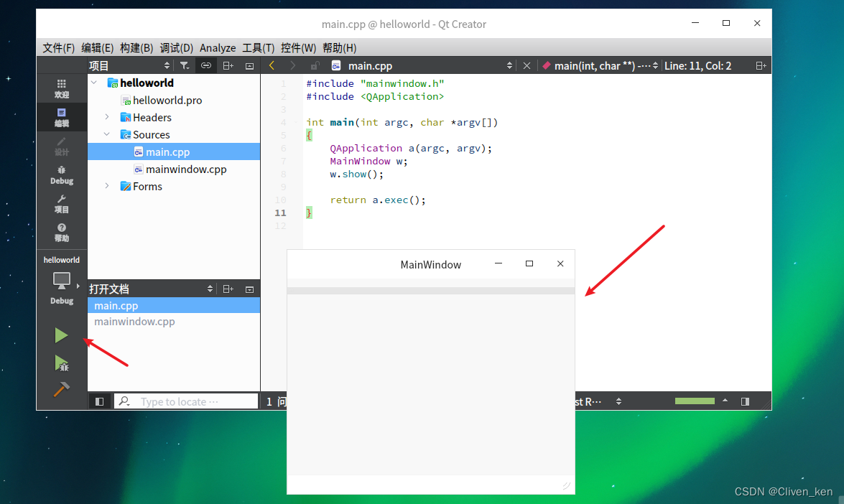The width and height of the screenshot is (844, 504).
Task: Open the issues output pane button 1
Action: pos(276,401)
